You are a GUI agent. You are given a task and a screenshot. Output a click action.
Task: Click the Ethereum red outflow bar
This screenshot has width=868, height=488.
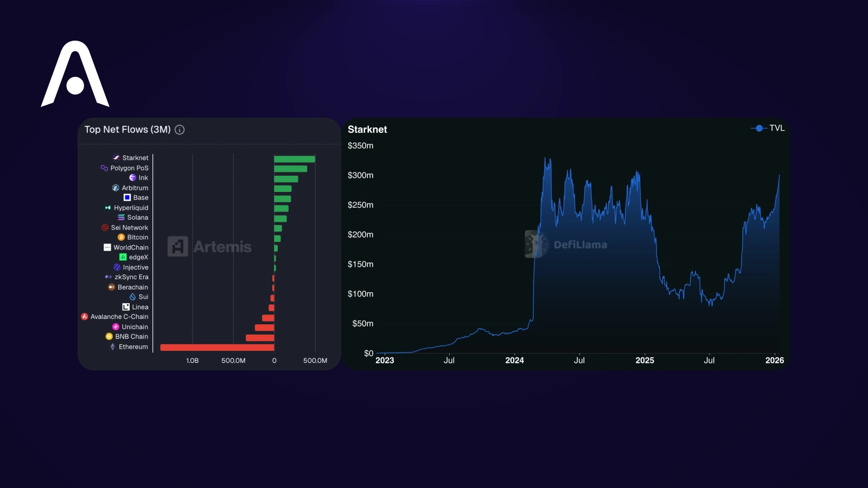pyautogui.click(x=217, y=348)
